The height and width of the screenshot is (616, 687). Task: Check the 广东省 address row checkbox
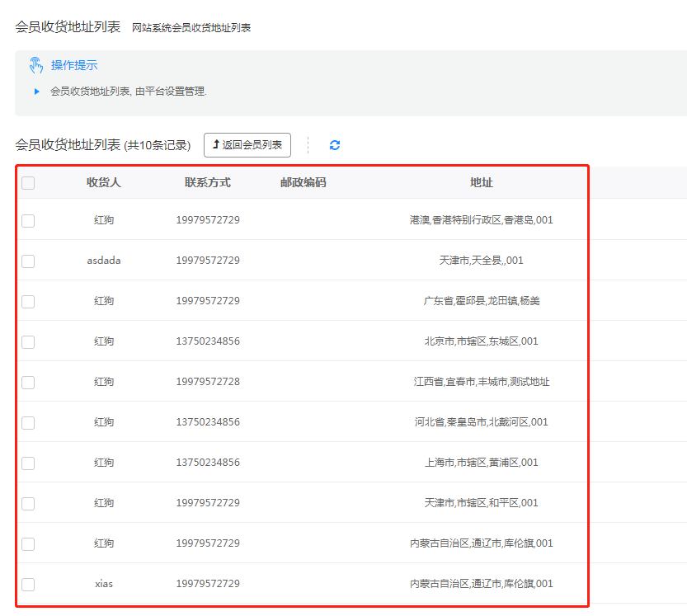(x=28, y=301)
